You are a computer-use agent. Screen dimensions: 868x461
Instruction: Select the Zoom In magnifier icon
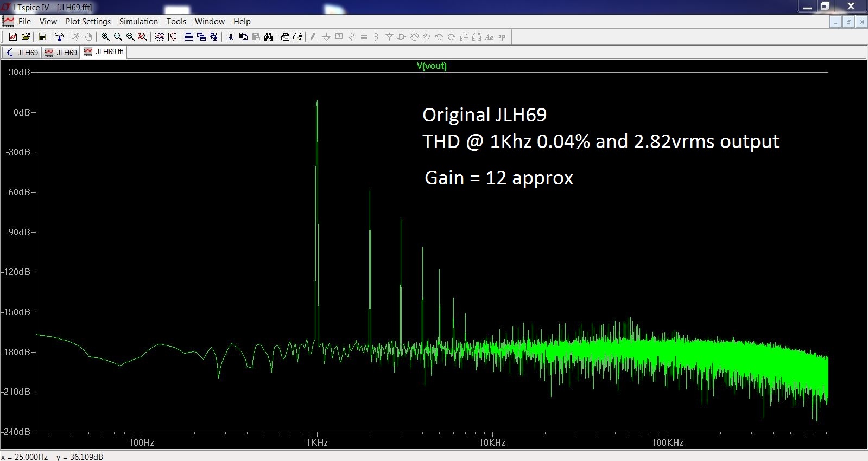pos(105,37)
